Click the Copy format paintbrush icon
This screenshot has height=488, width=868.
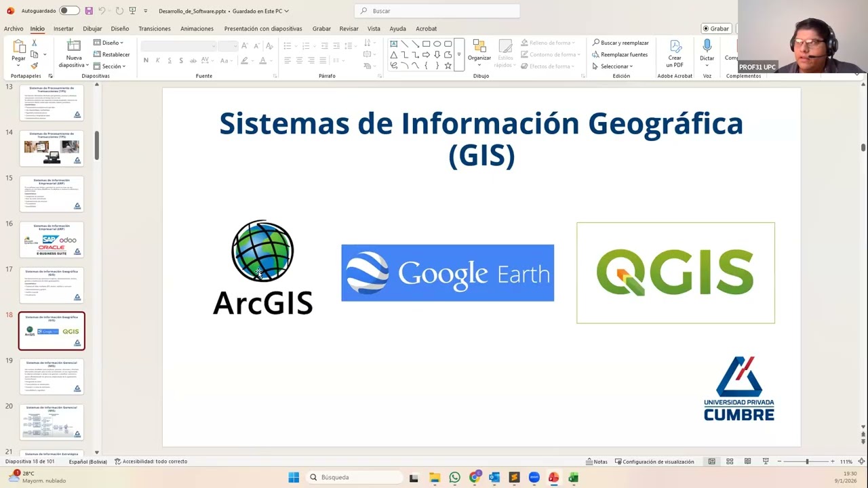[x=34, y=66]
